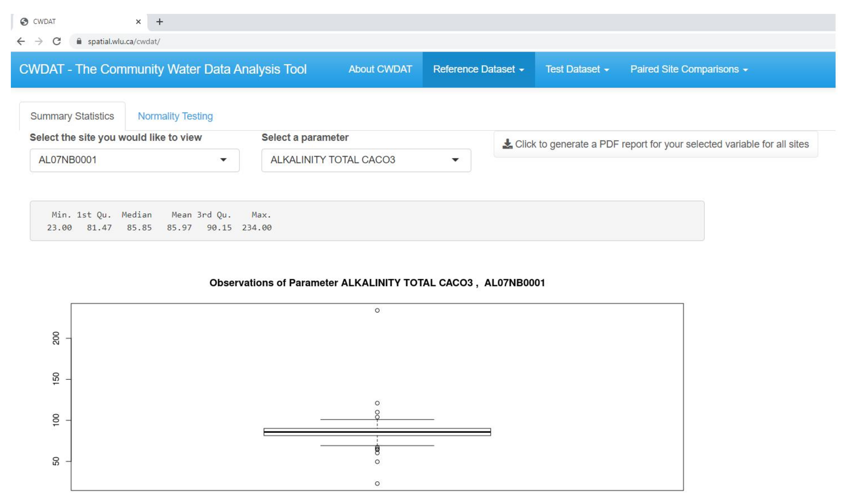Screen dimensions: 848x504
Task: Click the globe favicon on CWDAT tab
Action: (x=24, y=22)
